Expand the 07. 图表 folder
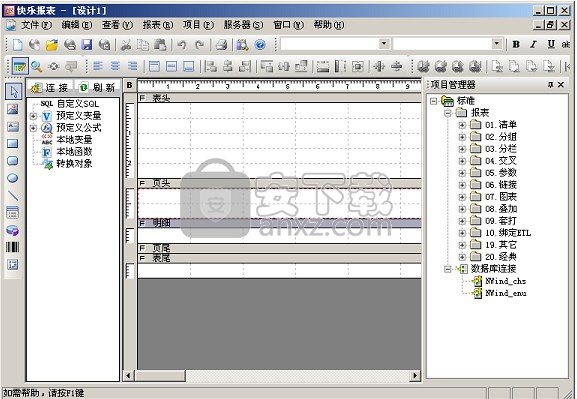 (x=462, y=197)
